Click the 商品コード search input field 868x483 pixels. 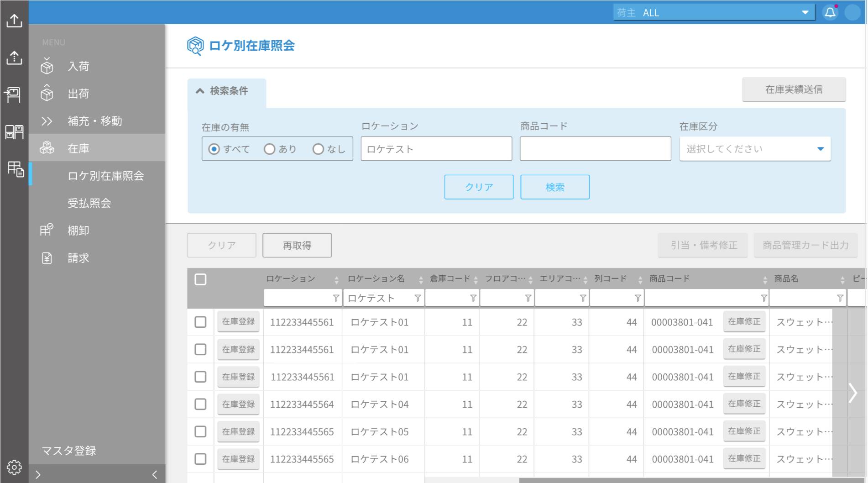[x=595, y=149]
